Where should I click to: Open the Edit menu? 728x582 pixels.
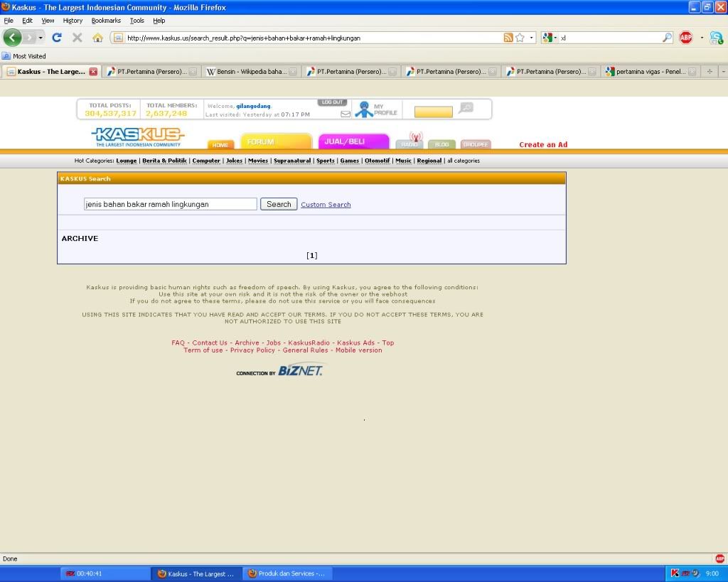click(28, 21)
